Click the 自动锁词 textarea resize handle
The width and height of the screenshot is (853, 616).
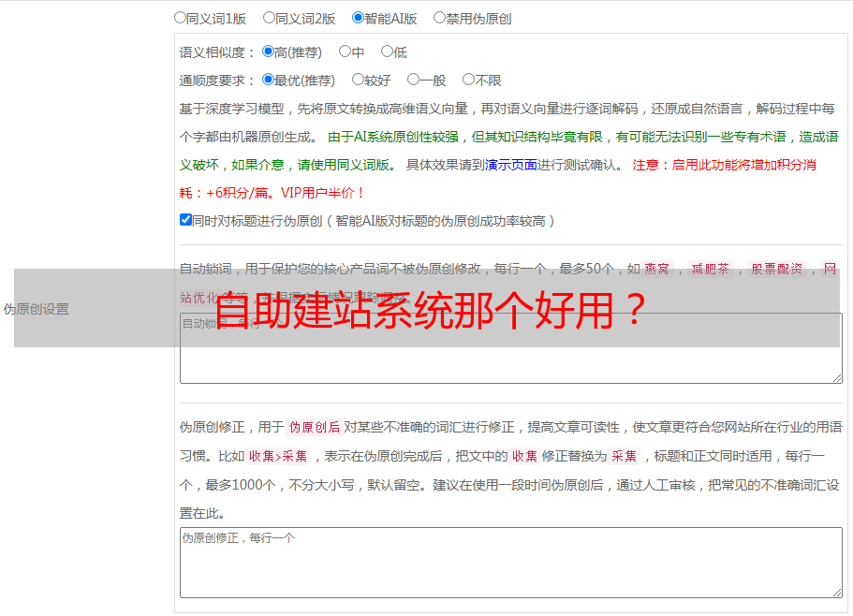[x=836, y=377]
